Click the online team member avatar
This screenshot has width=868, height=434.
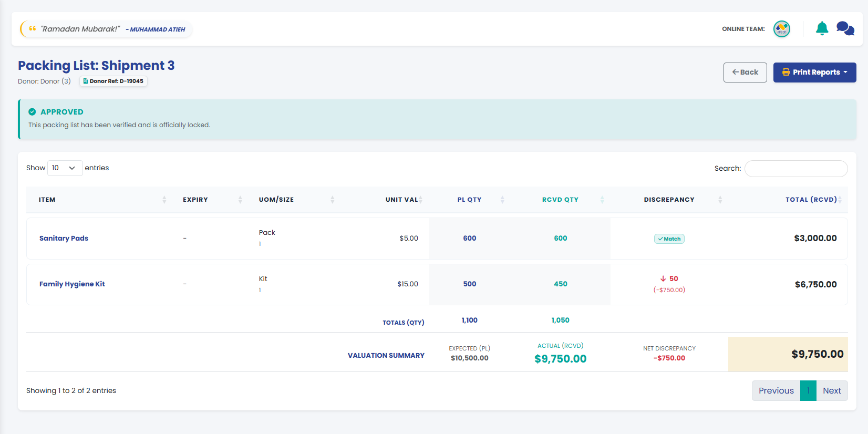(782, 29)
